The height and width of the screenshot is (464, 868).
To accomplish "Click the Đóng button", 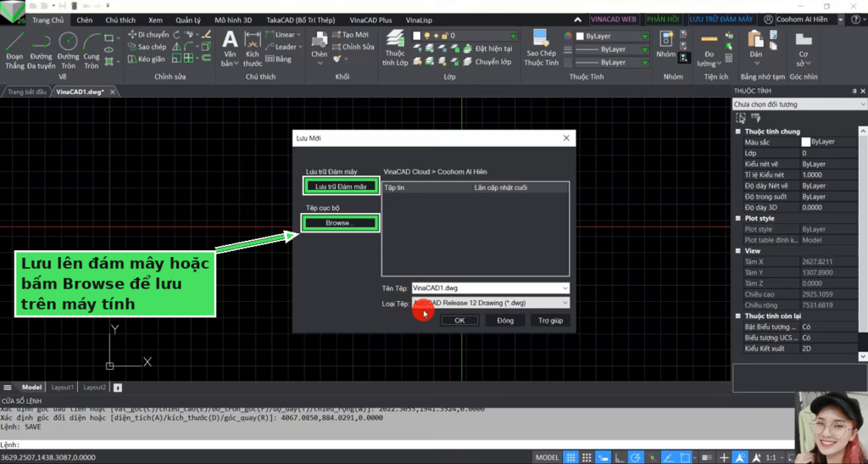I will tap(505, 321).
